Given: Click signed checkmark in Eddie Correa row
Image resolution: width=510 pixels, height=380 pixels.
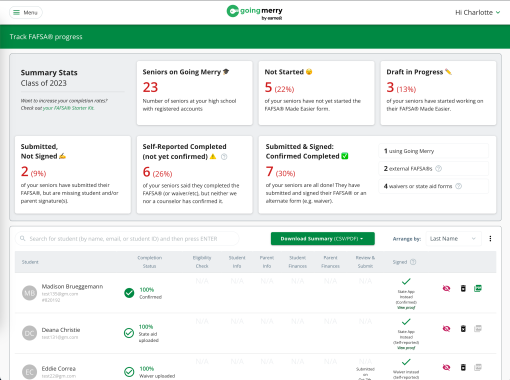Looking at the screenshot, I should [x=406, y=362].
